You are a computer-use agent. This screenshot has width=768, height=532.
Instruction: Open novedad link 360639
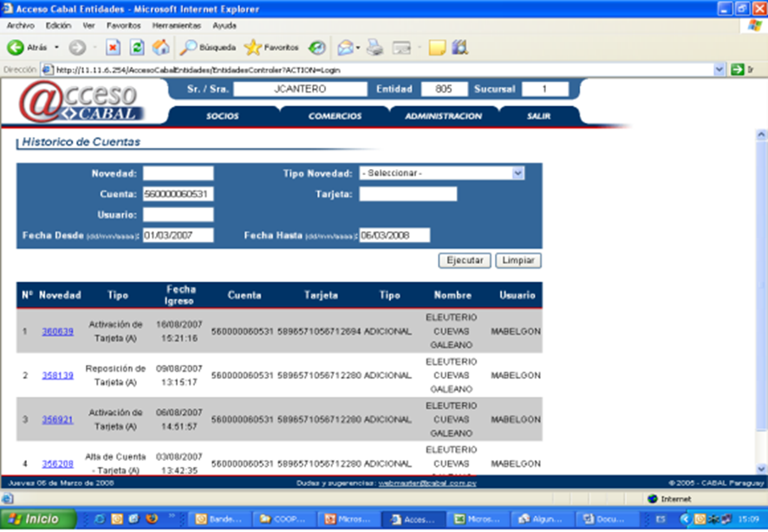click(58, 331)
